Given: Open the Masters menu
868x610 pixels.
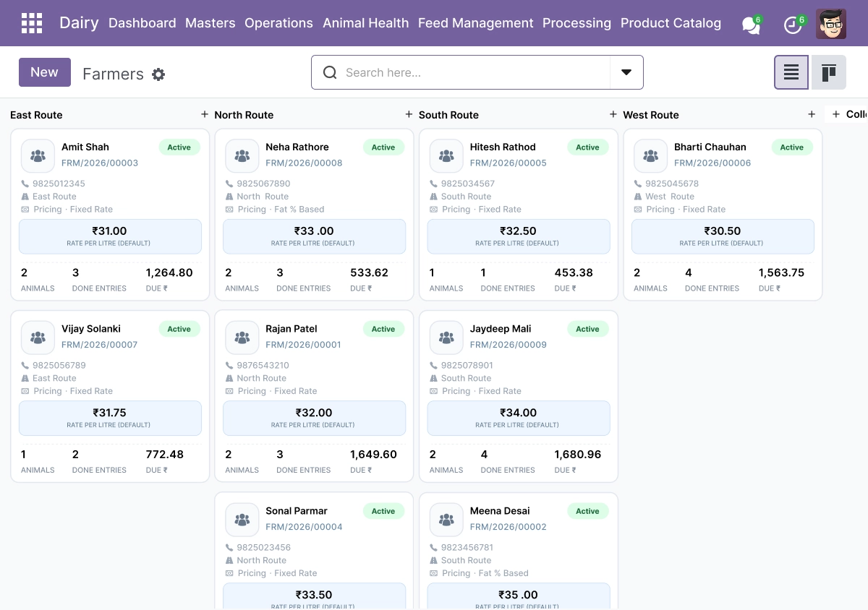Looking at the screenshot, I should click(x=210, y=23).
